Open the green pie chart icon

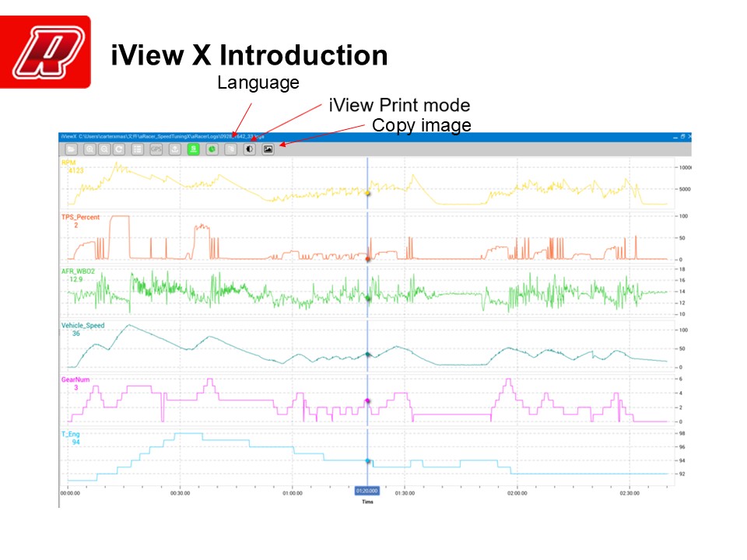tap(212, 149)
